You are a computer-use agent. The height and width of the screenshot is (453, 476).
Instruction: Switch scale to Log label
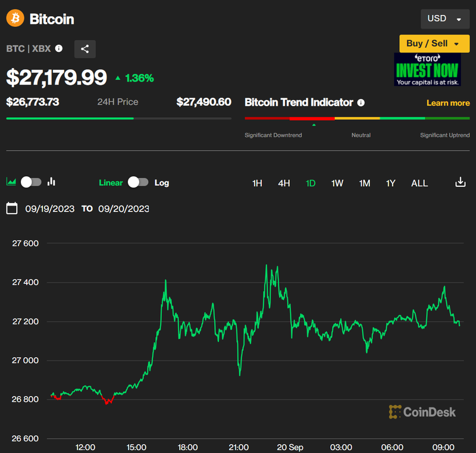162,183
